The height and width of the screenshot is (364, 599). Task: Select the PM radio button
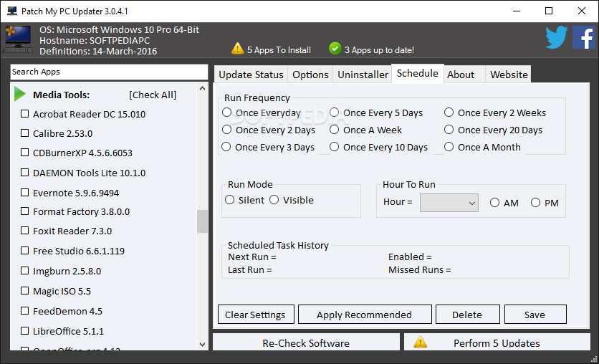click(x=535, y=203)
